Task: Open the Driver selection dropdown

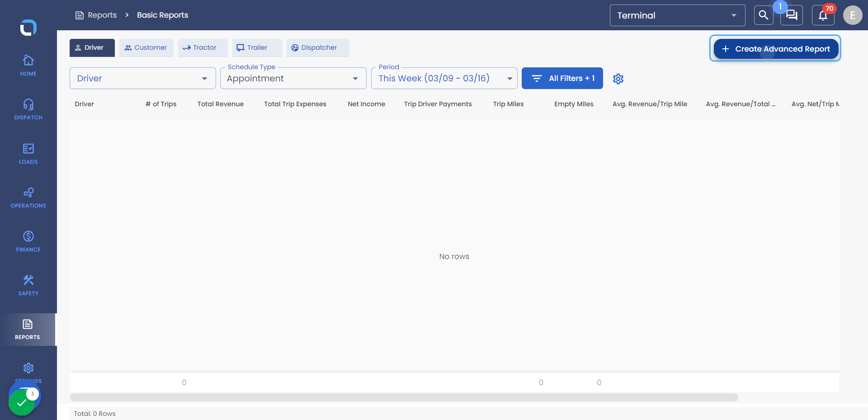Action: pyautogui.click(x=142, y=78)
